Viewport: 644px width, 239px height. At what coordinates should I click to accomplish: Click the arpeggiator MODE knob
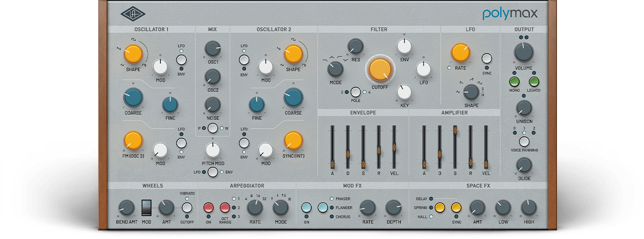[x=280, y=207]
